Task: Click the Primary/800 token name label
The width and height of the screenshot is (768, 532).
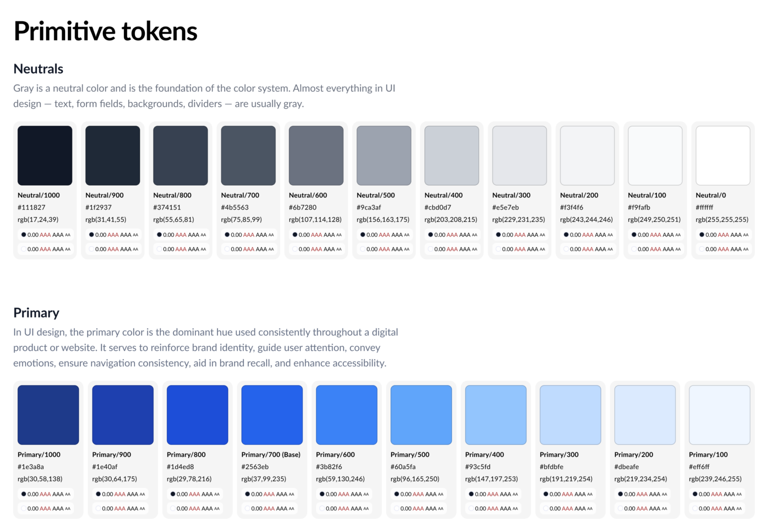Action: pos(186,454)
